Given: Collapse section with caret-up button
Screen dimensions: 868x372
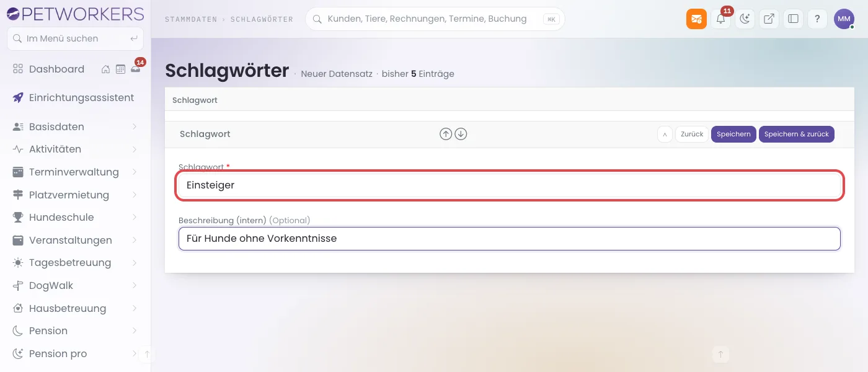Looking at the screenshot, I should click(665, 134).
